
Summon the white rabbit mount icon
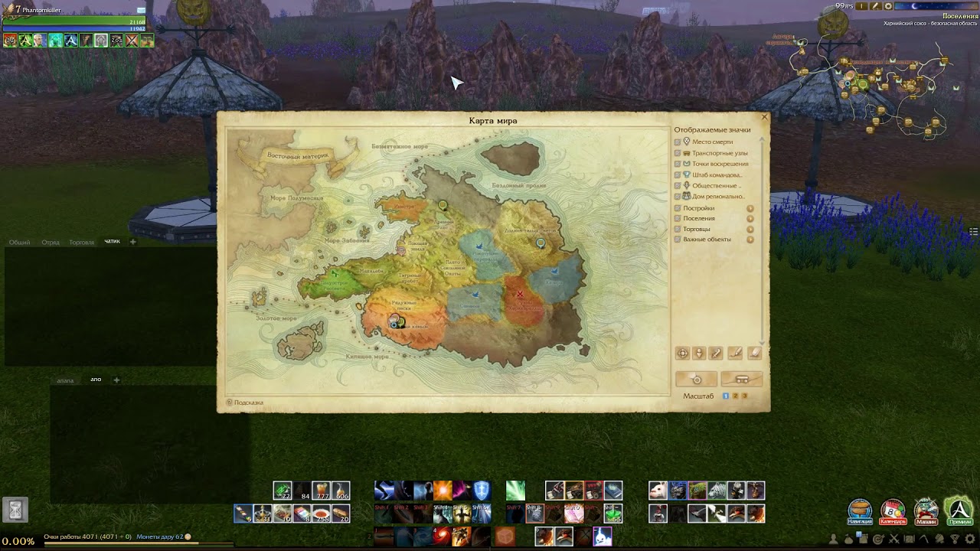pos(658,491)
